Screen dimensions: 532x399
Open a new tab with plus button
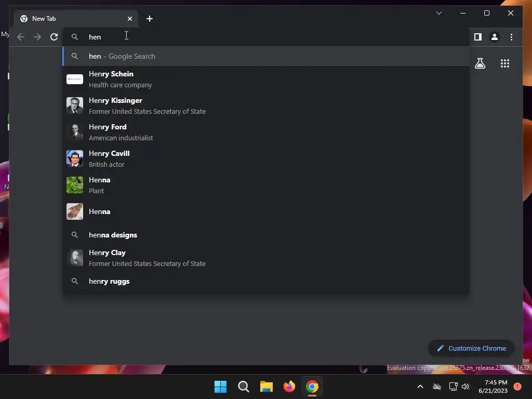(x=149, y=19)
